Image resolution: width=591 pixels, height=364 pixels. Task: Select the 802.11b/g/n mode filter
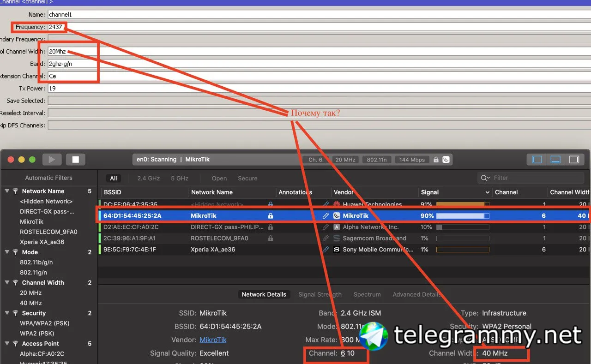36,262
